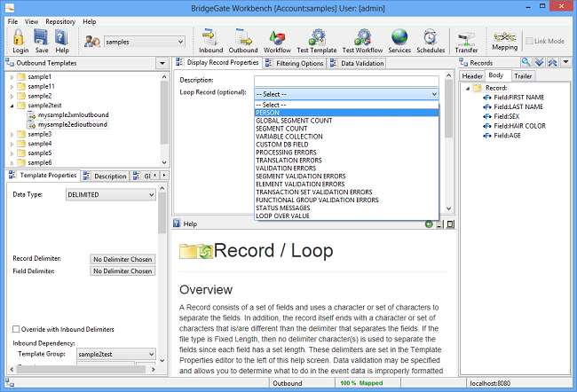
Task: Open the Outbound templates icon
Action: (x=243, y=37)
